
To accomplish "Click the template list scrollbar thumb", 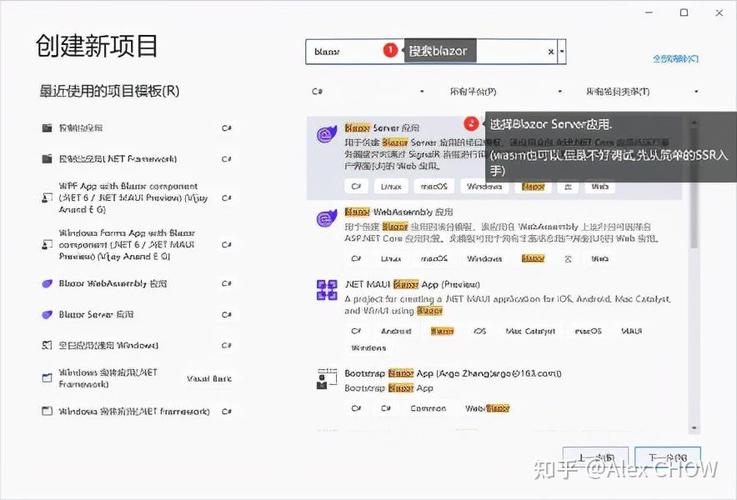I will 694,188.
